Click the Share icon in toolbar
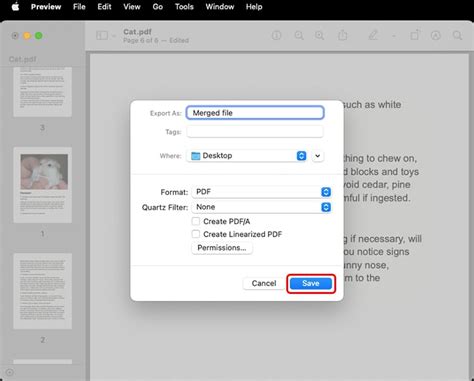The image size is (474, 381). (x=342, y=35)
